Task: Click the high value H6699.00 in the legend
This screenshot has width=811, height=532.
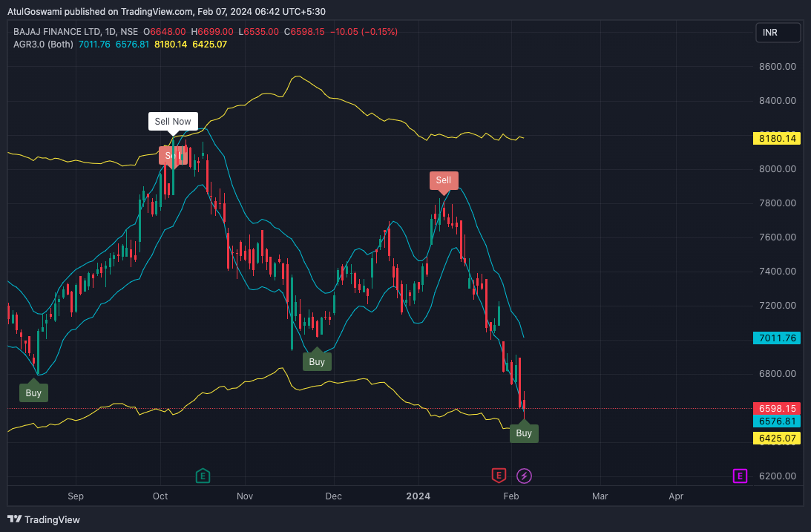Action: (212, 32)
